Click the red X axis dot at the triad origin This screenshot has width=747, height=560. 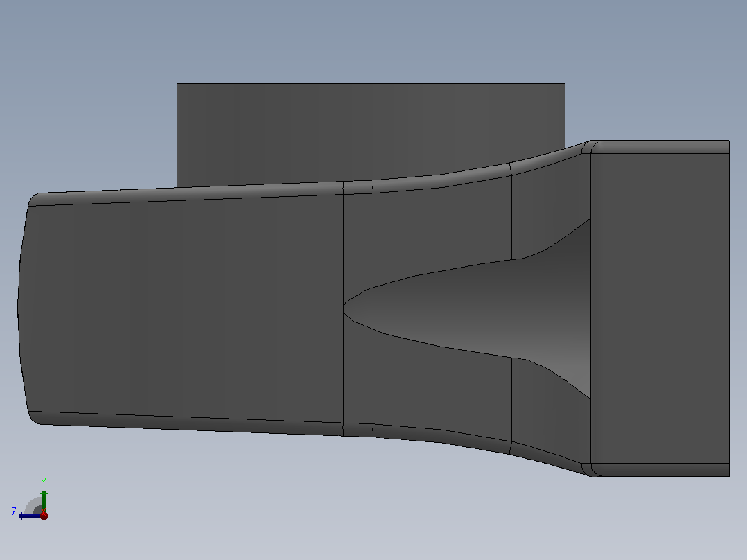[44, 515]
